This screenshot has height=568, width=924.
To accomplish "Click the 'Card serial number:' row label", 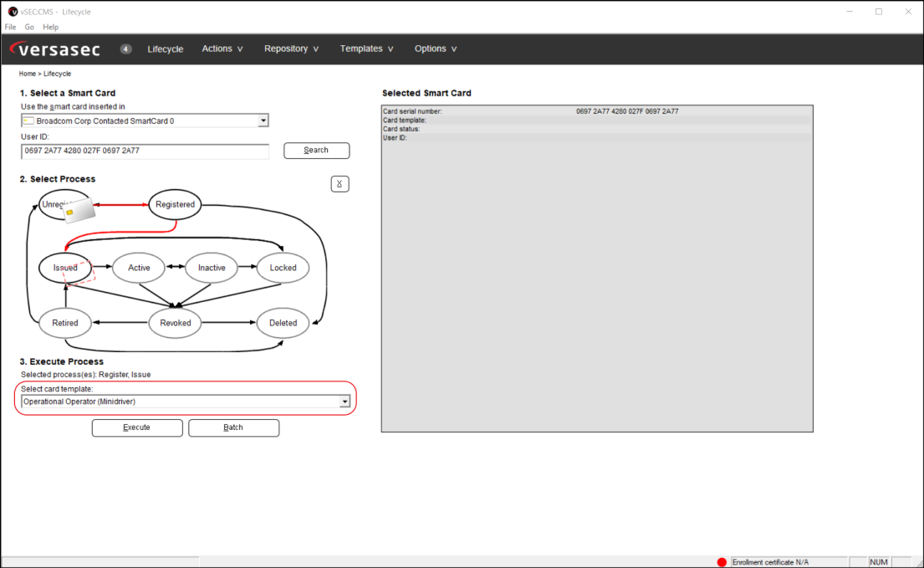I will pyautogui.click(x=412, y=111).
